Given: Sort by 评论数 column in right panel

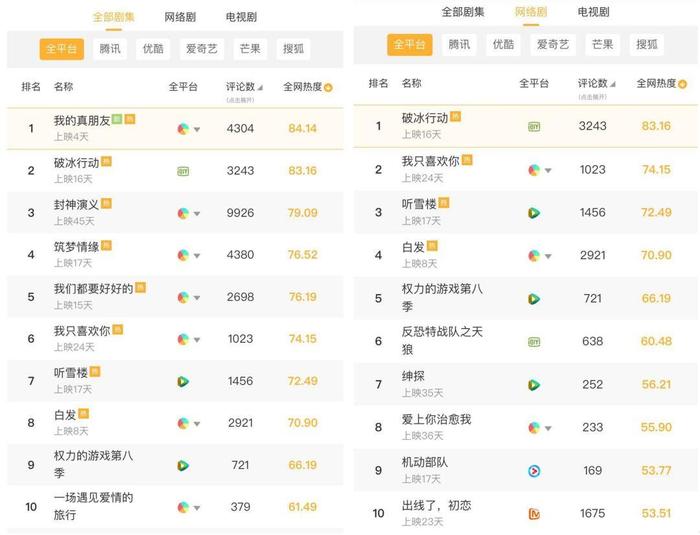Looking at the screenshot, I should [597, 84].
